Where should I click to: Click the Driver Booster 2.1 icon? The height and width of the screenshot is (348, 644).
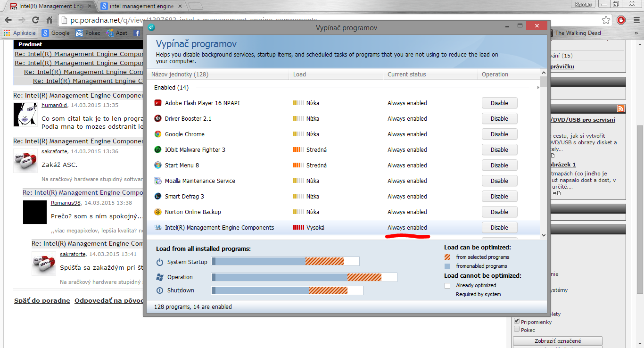point(158,118)
